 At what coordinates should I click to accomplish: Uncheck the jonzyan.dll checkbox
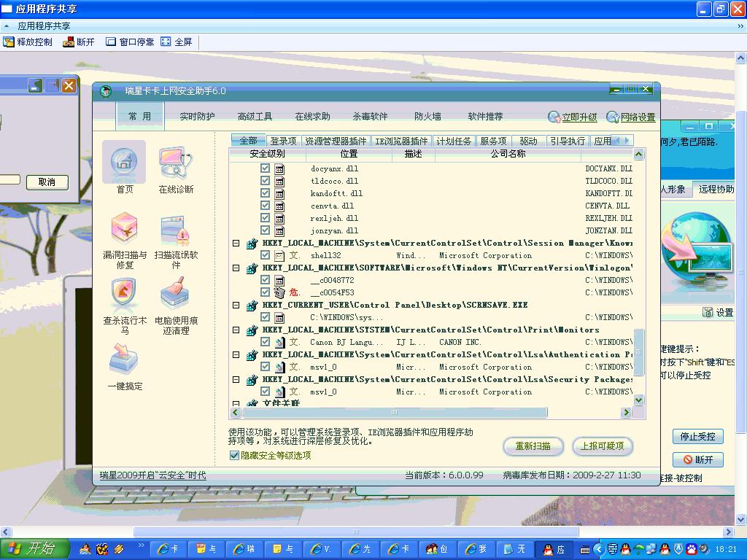point(266,230)
